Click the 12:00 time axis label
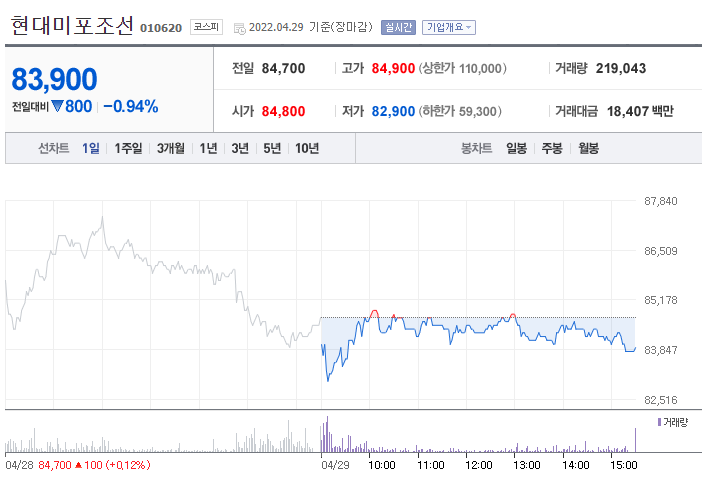 coord(479,466)
